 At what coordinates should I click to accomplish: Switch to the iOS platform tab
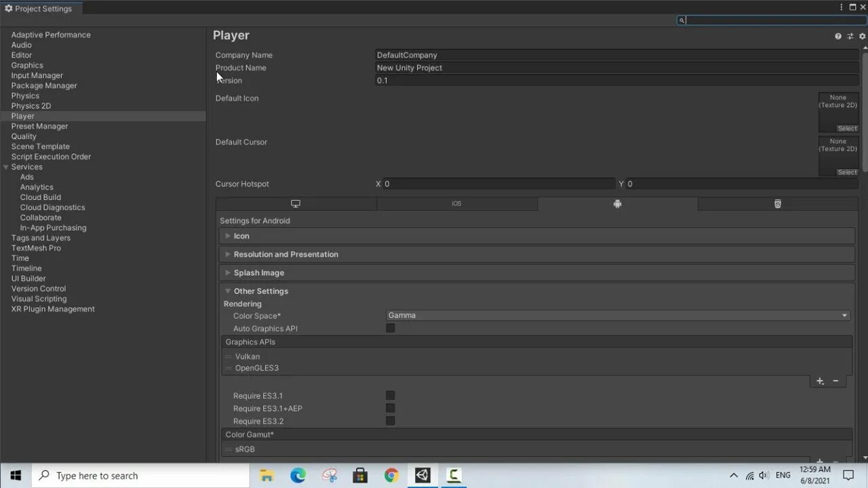pyautogui.click(x=456, y=203)
